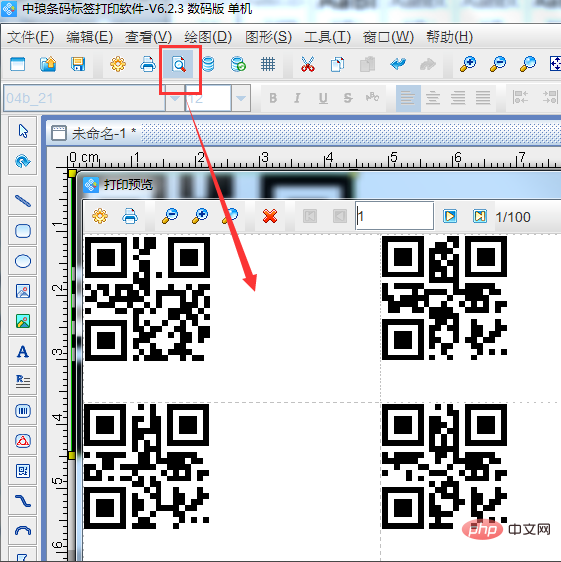The width and height of the screenshot is (561, 562).
Task: Toggle strikethrough text formatting
Action: (x=348, y=98)
